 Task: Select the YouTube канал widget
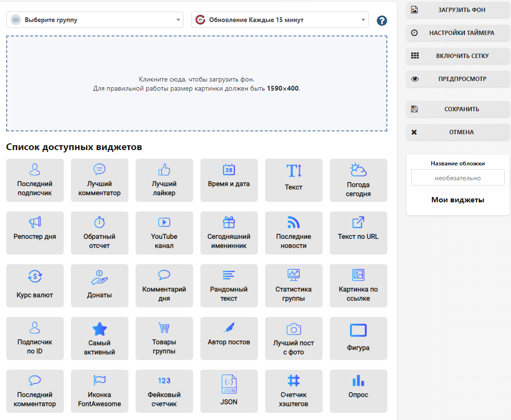point(164,233)
